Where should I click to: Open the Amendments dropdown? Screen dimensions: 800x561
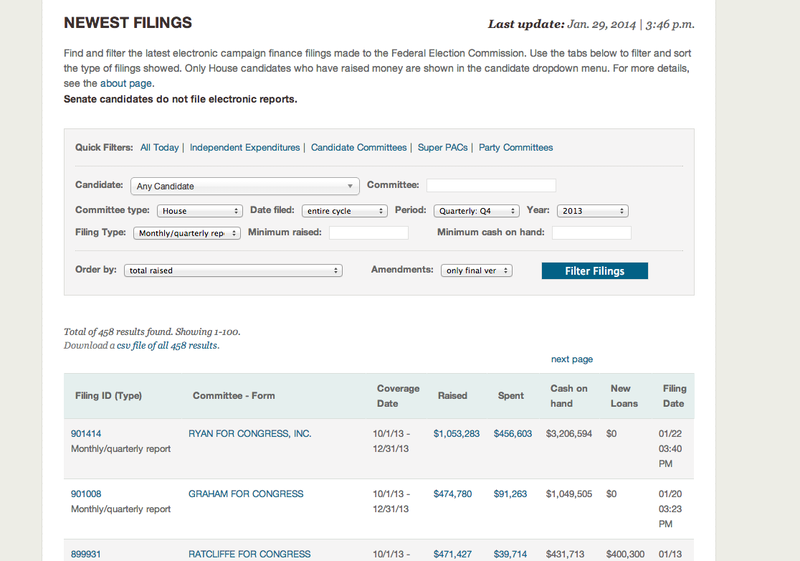[x=477, y=270]
